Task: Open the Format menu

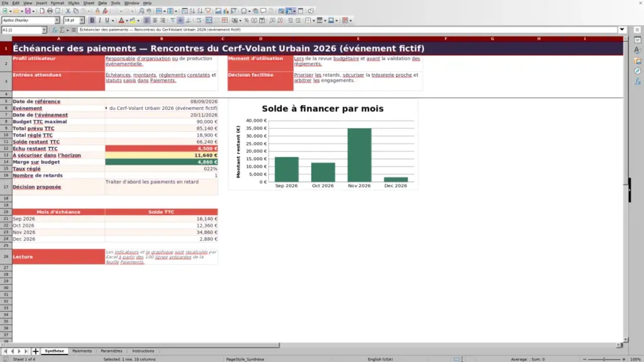Action: (x=57, y=3)
